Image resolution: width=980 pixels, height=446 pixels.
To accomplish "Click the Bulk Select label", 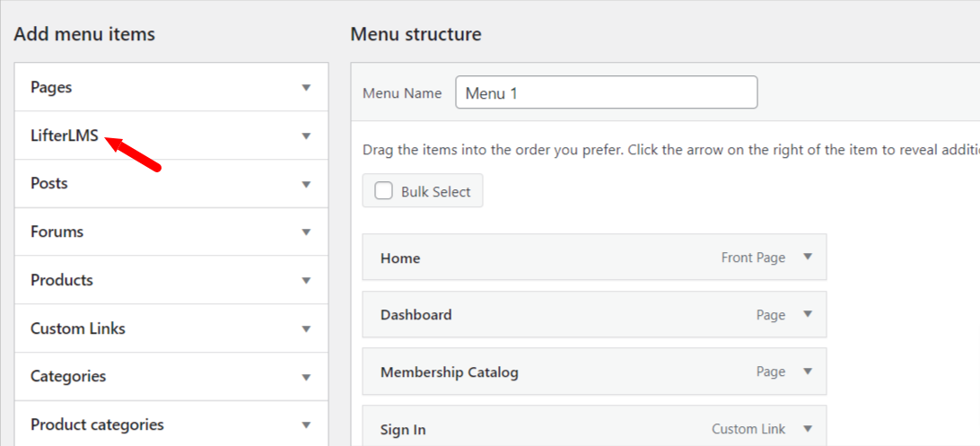I will 435,192.
